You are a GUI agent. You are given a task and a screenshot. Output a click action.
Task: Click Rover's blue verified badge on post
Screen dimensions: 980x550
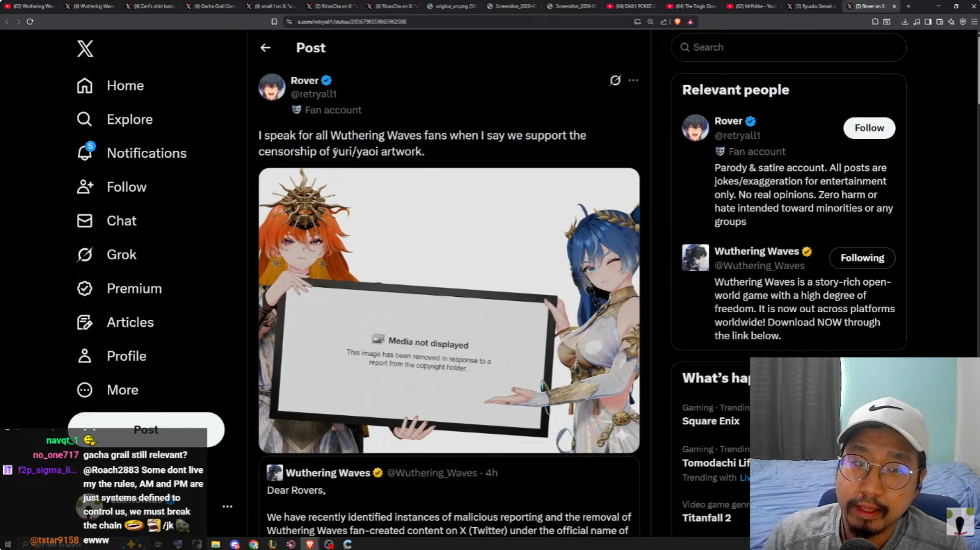(x=326, y=80)
